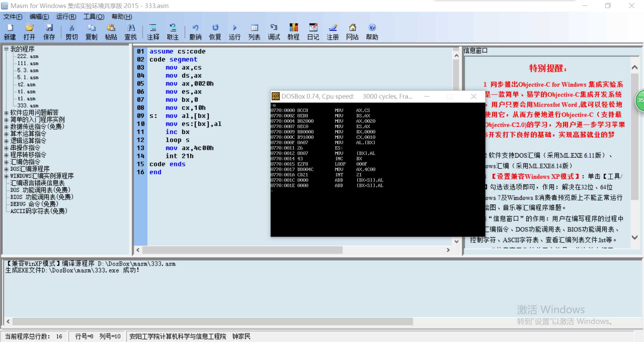
Task: Click the 'loop s' line in editor
Action: pyautogui.click(x=177, y=140)
